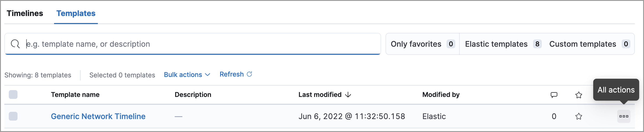Image resolution: width=644 pixels, height=132 pixels.
Task: Click the magnifier icon in search bar
Action: (16, 44)
